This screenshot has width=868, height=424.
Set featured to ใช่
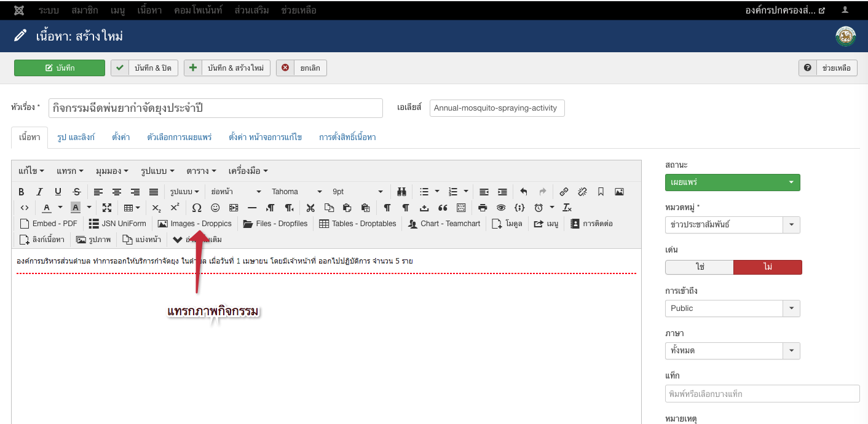tap(700, 267)
